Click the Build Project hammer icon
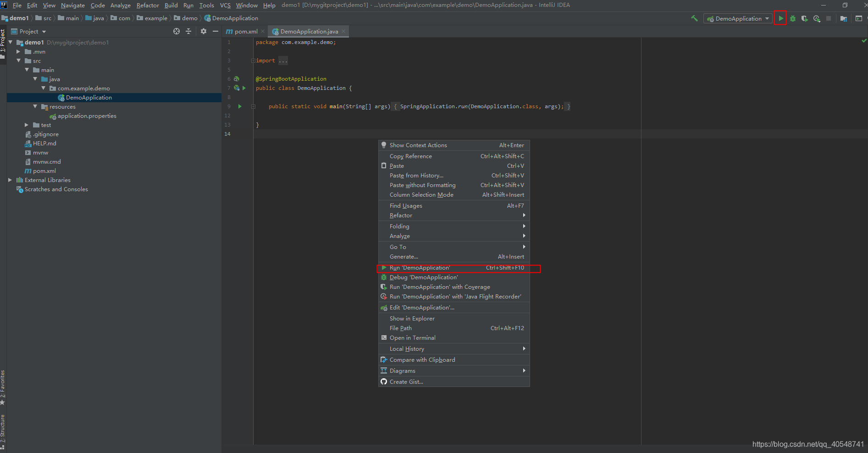 tap(694, 18)
